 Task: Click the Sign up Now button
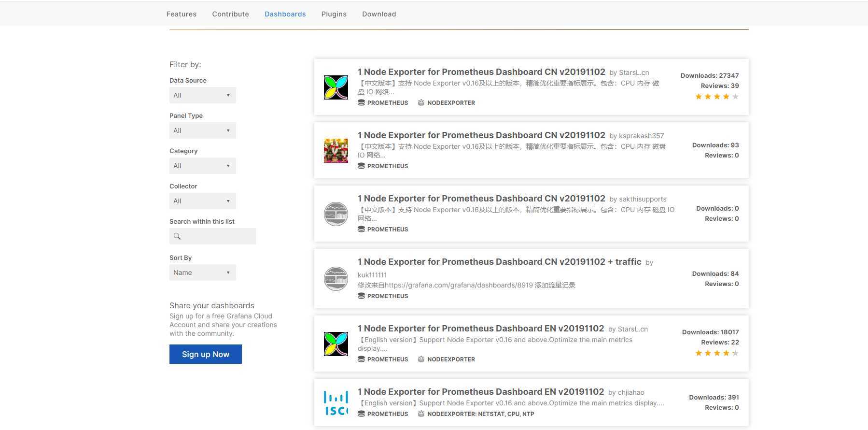[x=205, y=354]
